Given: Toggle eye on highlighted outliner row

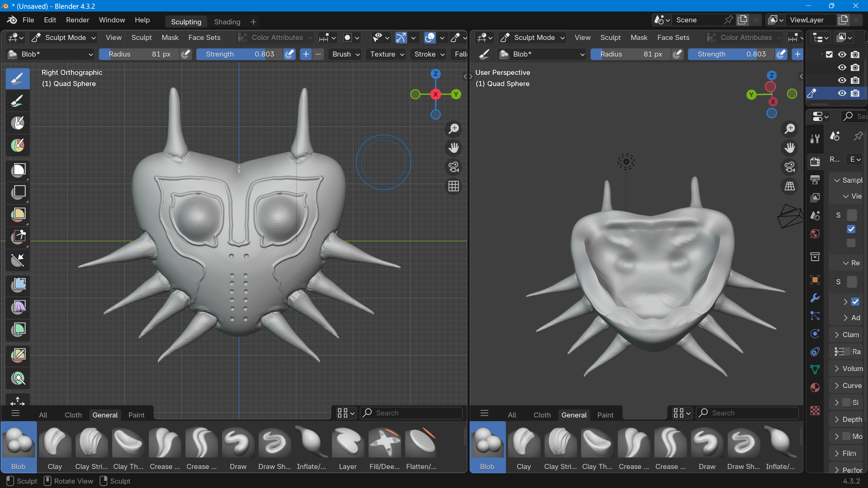Looking at the screenshot, I should click(x=842, y=93).
